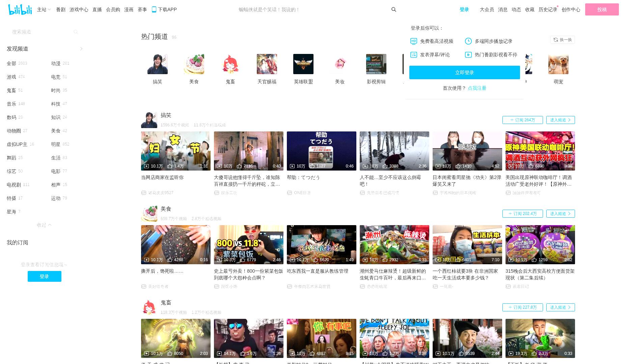
Task: Click the 多端同步播放记录 clock icon
Action: 468,41
